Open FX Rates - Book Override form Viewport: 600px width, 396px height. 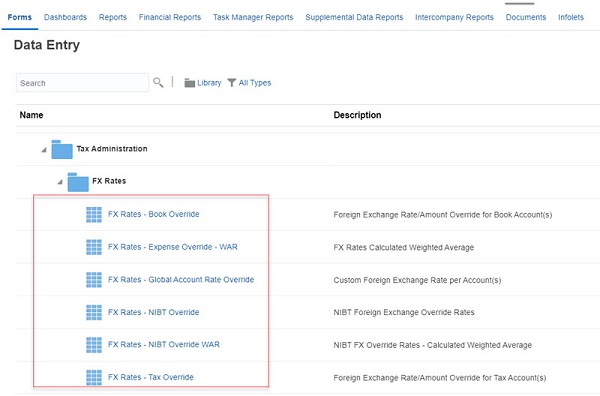(x=153, y=214)
